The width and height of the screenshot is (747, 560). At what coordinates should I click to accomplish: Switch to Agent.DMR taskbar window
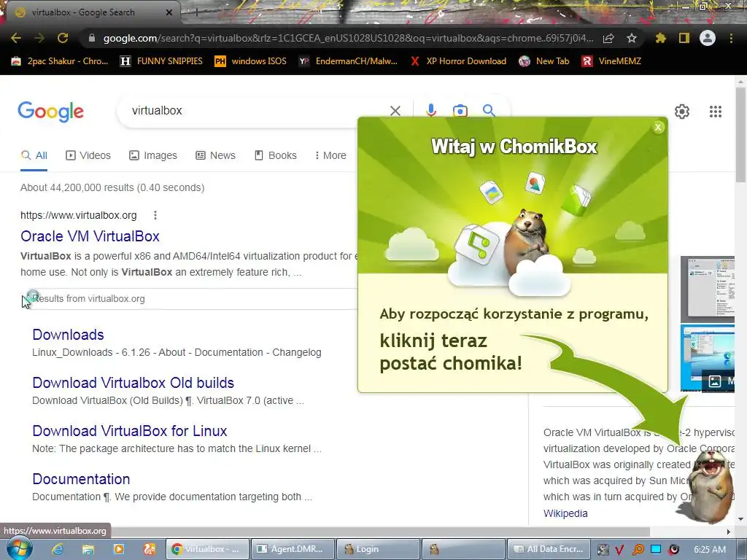(292, 549)
